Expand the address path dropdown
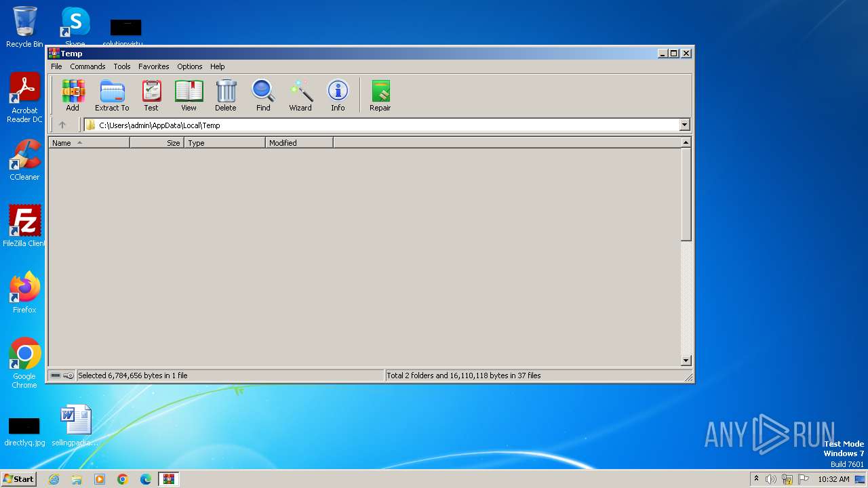 (x=684, y=125)
